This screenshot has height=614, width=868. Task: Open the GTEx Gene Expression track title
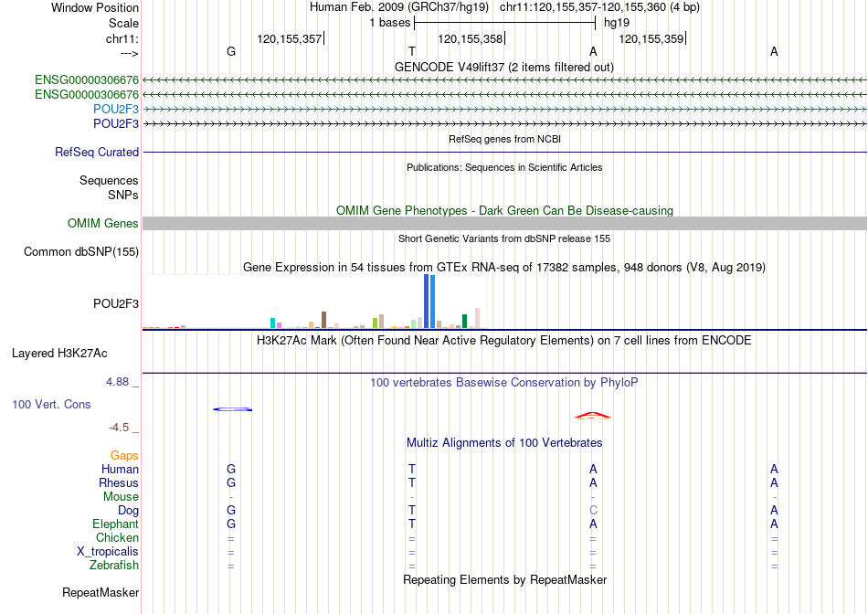[504, 268]
